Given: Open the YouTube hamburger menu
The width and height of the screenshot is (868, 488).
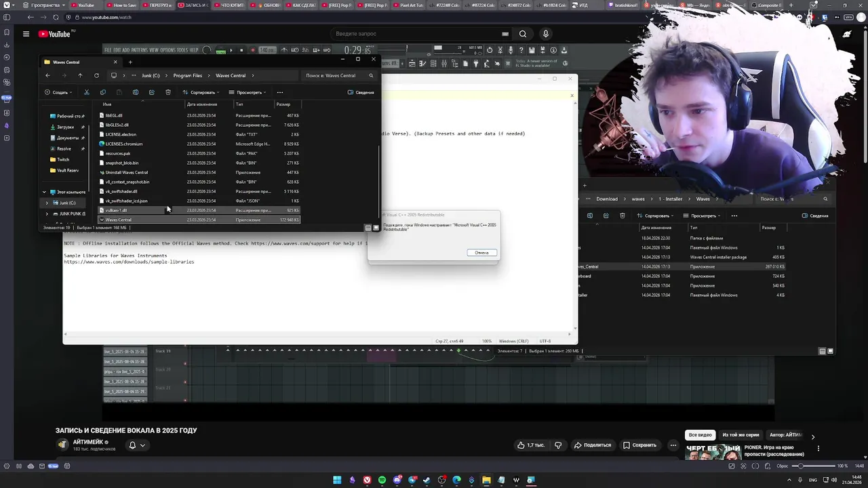Looking at the screenshot, I should tap(26, 34).
